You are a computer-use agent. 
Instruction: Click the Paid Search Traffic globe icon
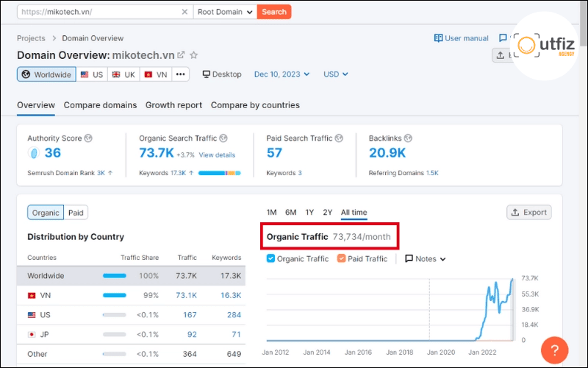[x=339, y=138]
